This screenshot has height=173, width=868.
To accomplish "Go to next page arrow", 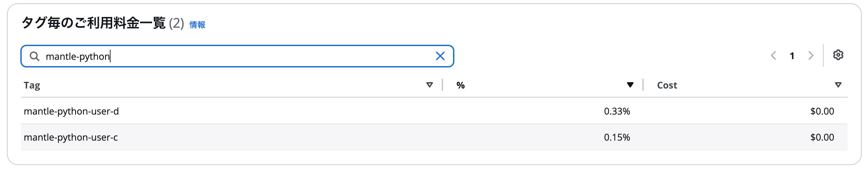I will pos(811,56).
